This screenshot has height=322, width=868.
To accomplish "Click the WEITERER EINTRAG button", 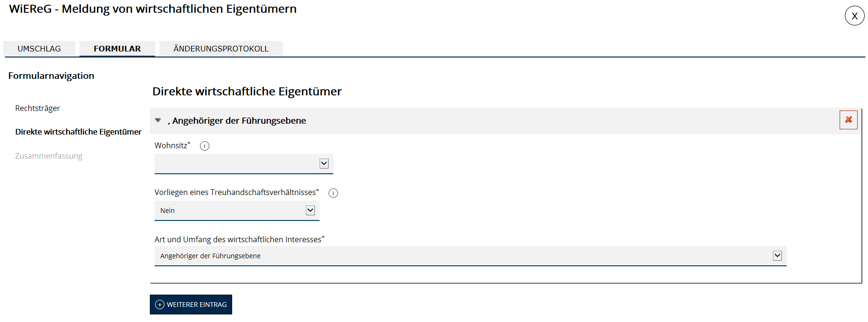I will pos(191,305).
